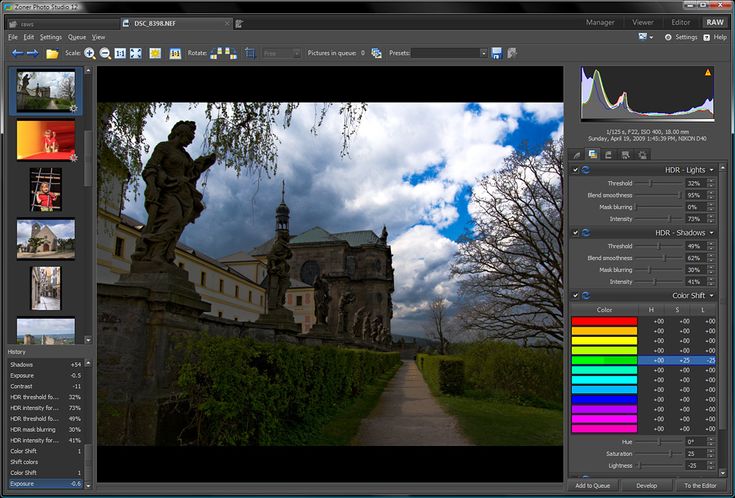
Task: Click the crop tool icon
Action: coord(250,53)
